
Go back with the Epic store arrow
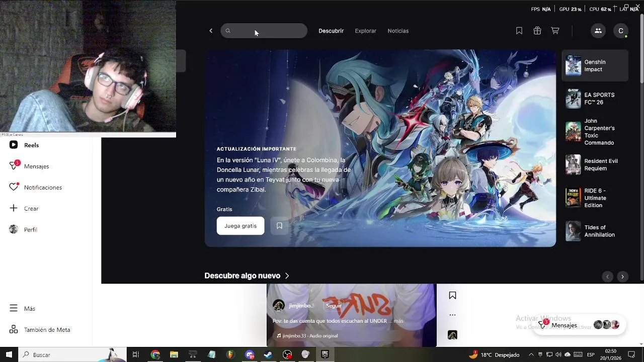[x=211, y=31]
